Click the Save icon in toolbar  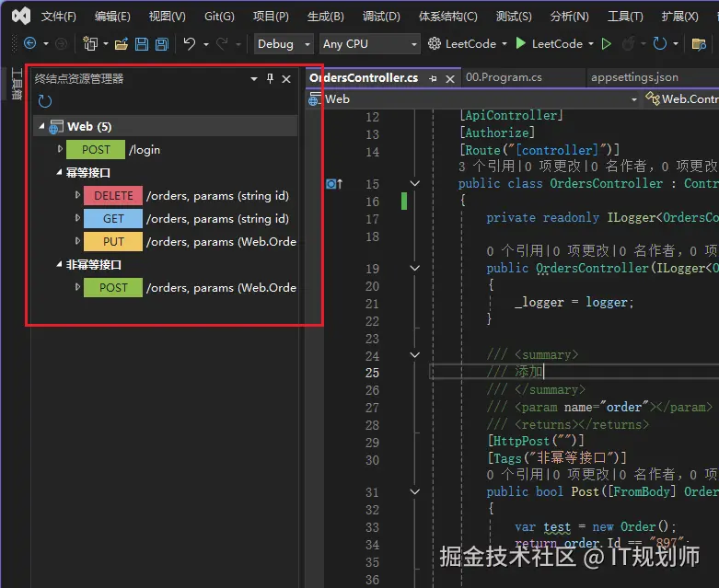pos(142,43)
